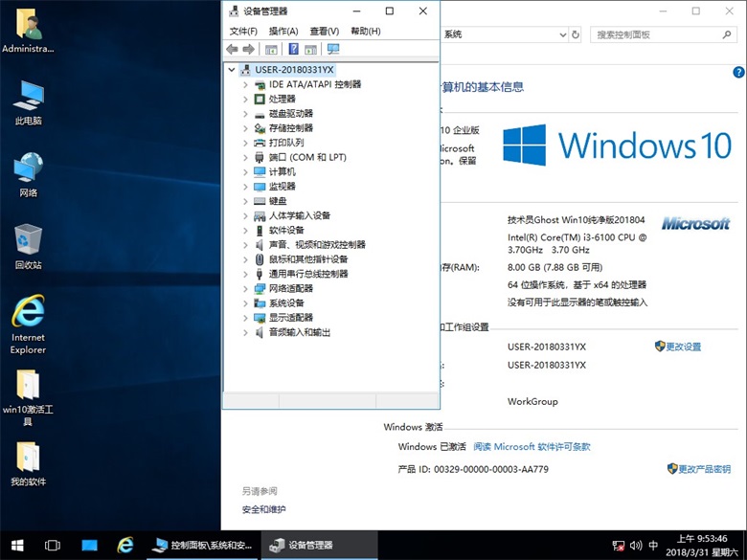This screenshot has height=560, width=747.
Task: Open the 操作(A) menu
Action: click(x=283, y=31)
